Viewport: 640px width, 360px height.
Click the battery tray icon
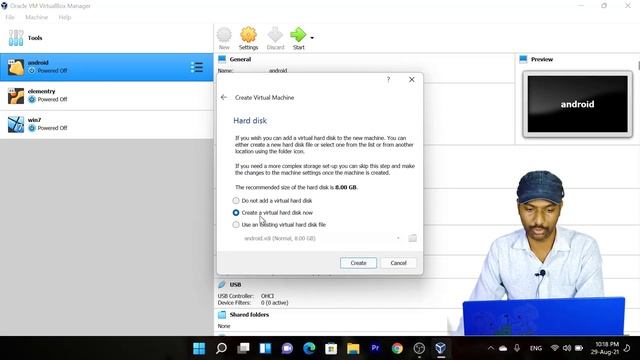pos(579,348)
